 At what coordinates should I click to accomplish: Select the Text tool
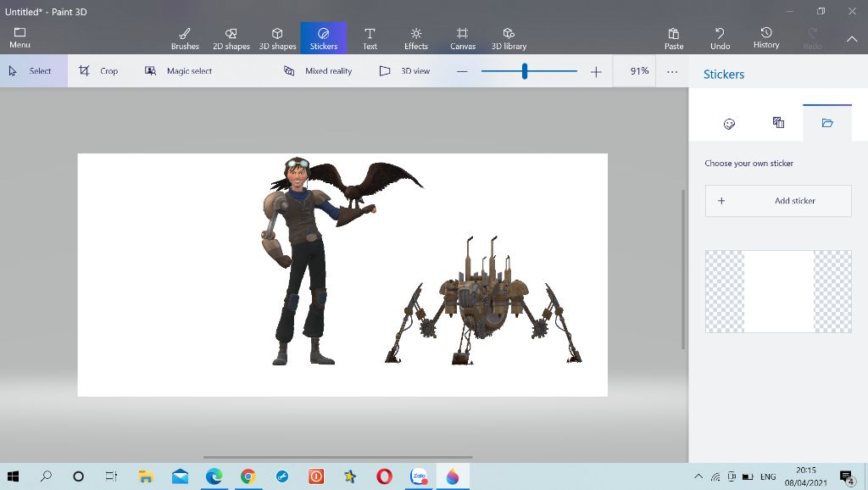tap(370, 39)
